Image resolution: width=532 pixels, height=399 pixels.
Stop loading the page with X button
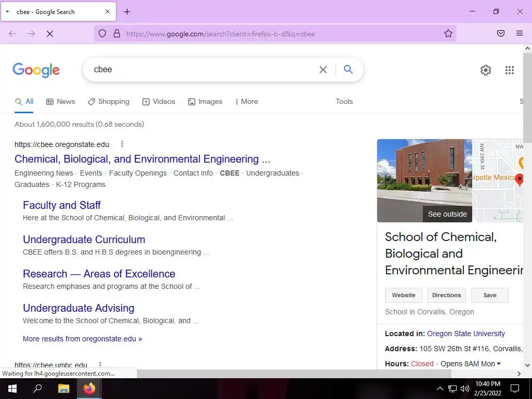click(50, 34)
